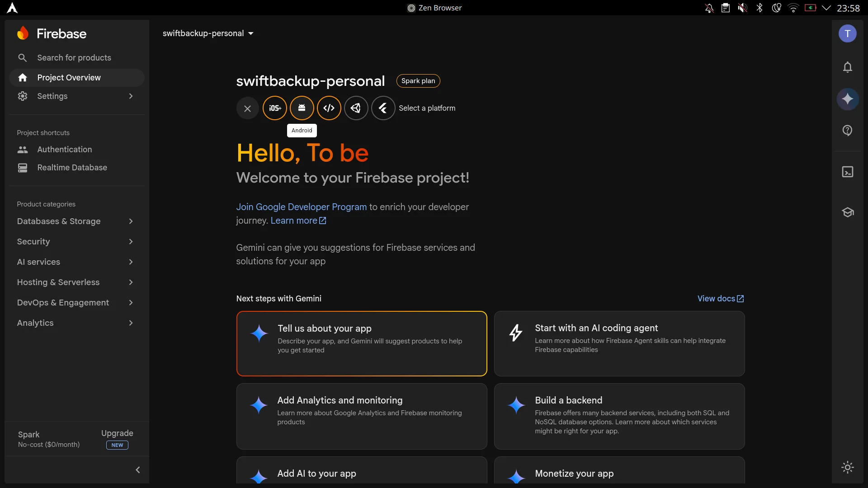Click the Project Overview home icon
The width and height of the screenshot is (868, 488).
[23, 78]
